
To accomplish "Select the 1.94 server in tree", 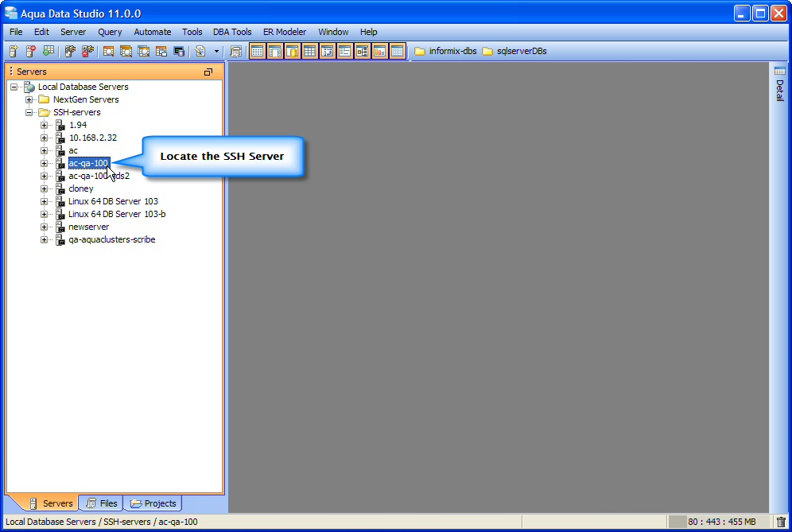I will pyautogui.click(x=78, y=125).
